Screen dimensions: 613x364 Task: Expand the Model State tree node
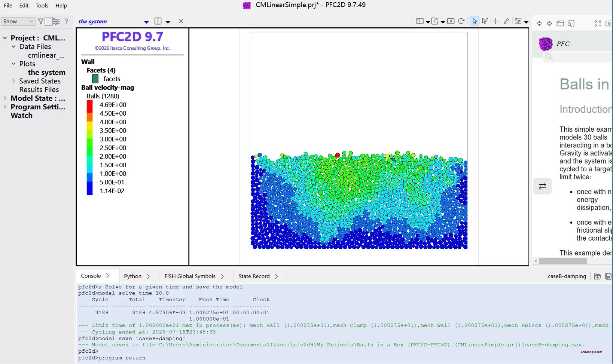[5, 98]
